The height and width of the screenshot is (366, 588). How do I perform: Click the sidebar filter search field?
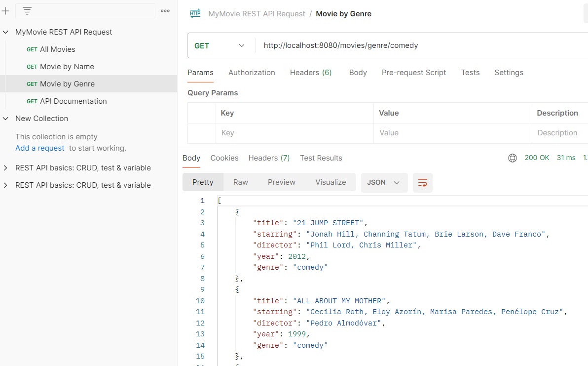click(85, 11)
